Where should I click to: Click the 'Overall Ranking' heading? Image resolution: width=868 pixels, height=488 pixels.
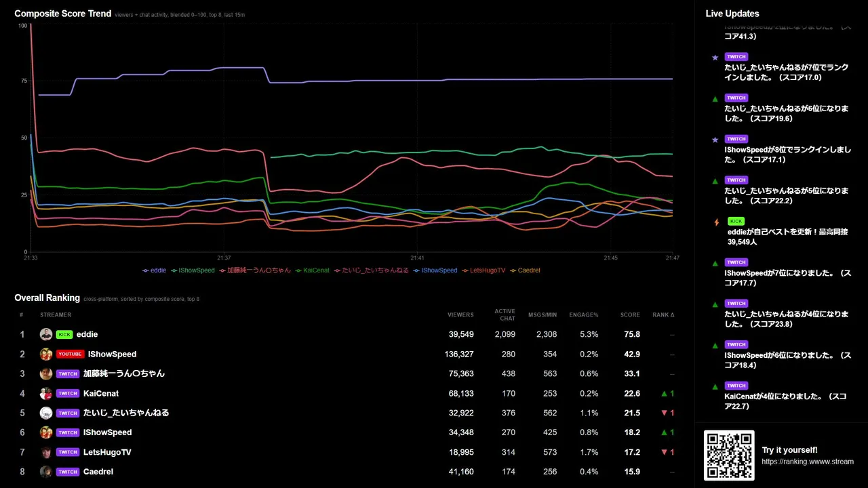tap(47, 298)
